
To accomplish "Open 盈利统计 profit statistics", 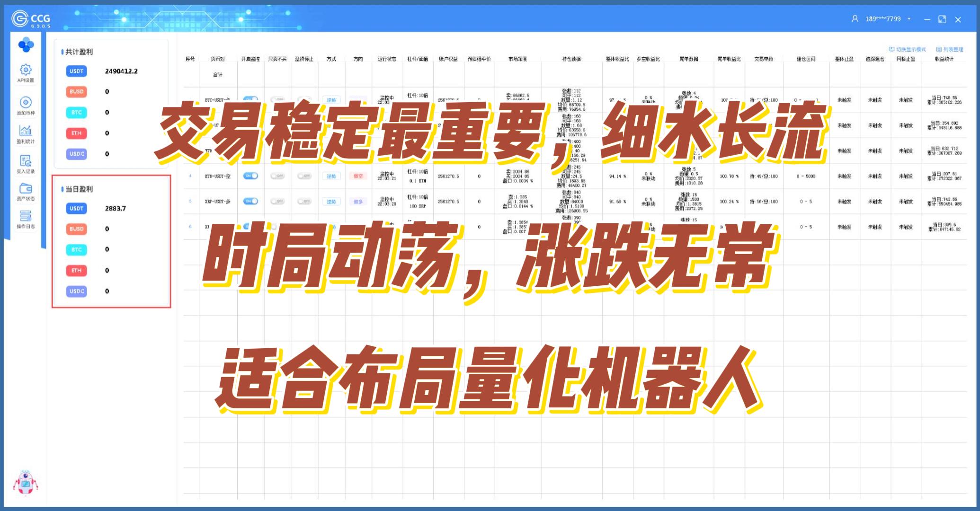I will (x=26, y=133).
